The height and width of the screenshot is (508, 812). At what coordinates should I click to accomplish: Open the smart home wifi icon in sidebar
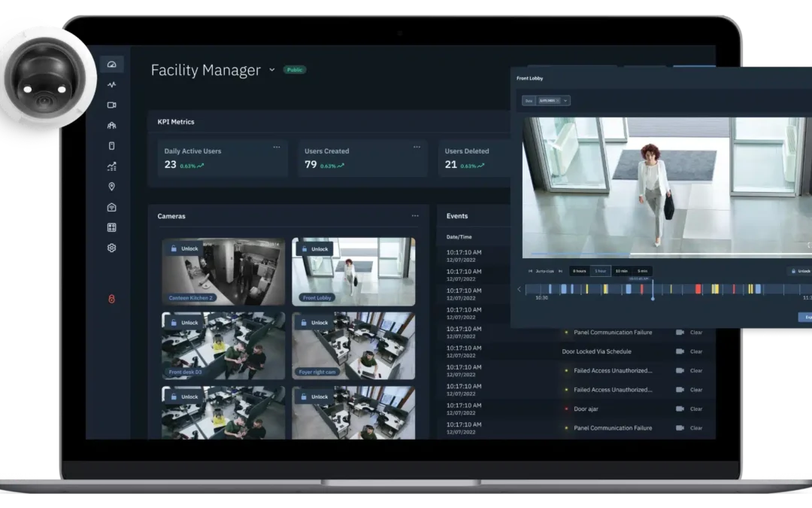click(111, 208)
